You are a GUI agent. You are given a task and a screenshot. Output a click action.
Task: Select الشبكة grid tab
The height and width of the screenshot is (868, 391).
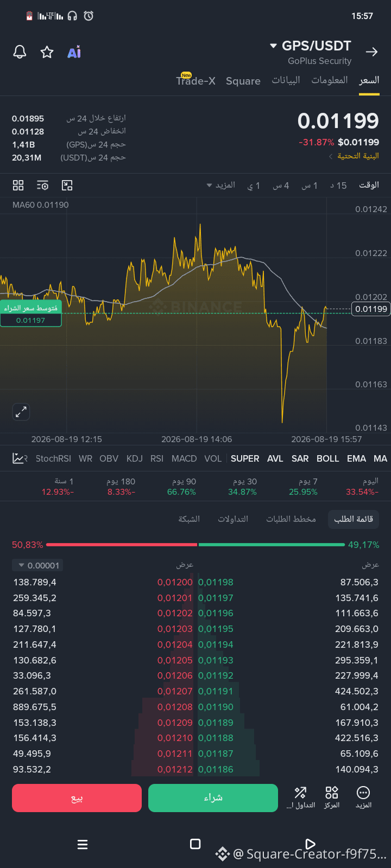tap(189, 519)
